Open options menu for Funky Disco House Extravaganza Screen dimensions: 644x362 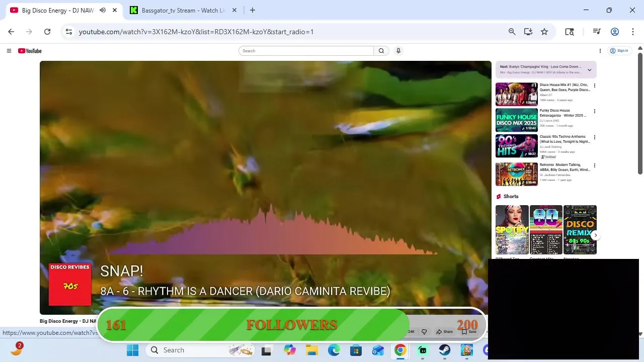click(595, 111)
